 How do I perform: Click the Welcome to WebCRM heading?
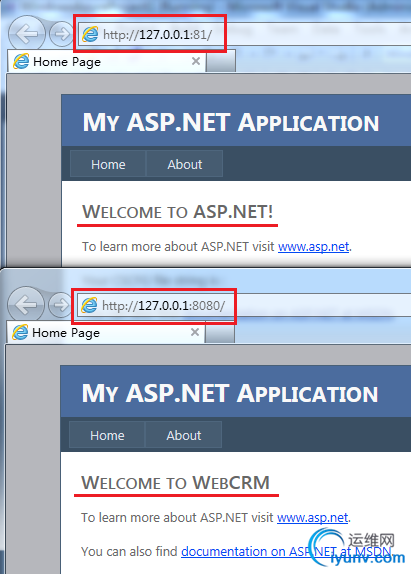tap(175, 482)
